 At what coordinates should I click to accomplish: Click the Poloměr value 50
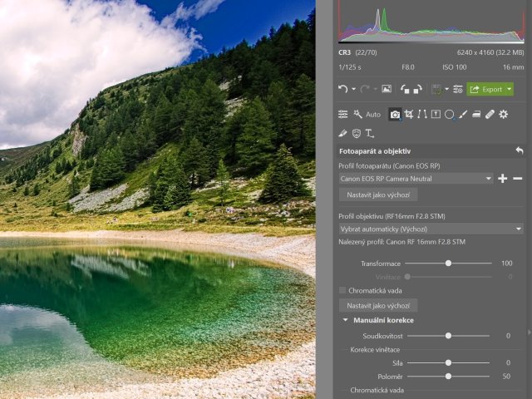506,377
